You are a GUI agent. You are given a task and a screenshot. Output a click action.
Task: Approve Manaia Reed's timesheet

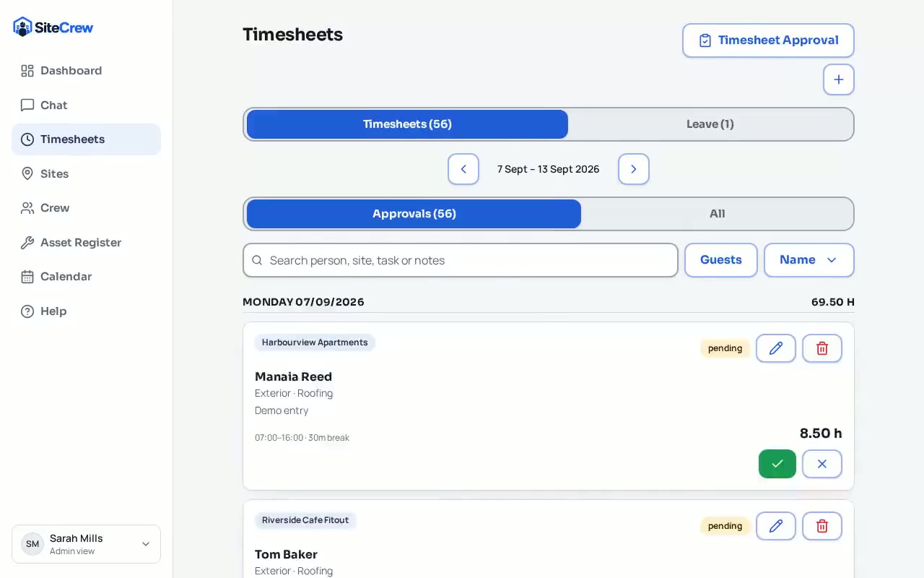(777, 464)
